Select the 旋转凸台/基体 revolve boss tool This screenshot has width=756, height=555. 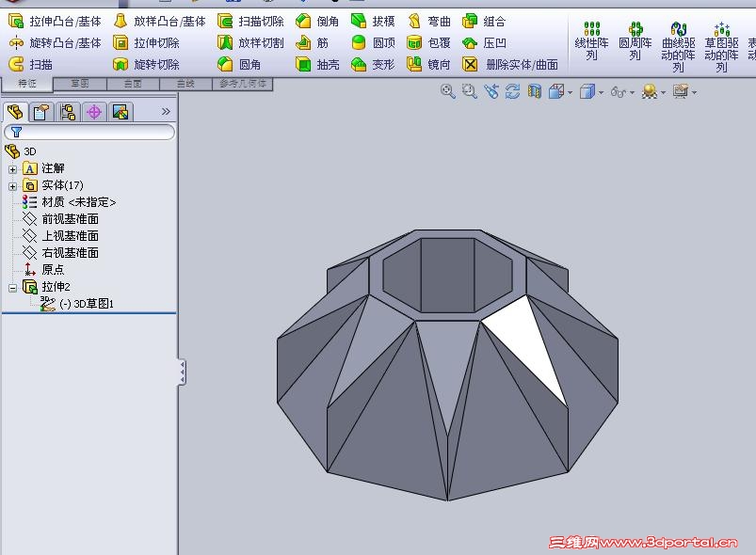click(55, 43)
